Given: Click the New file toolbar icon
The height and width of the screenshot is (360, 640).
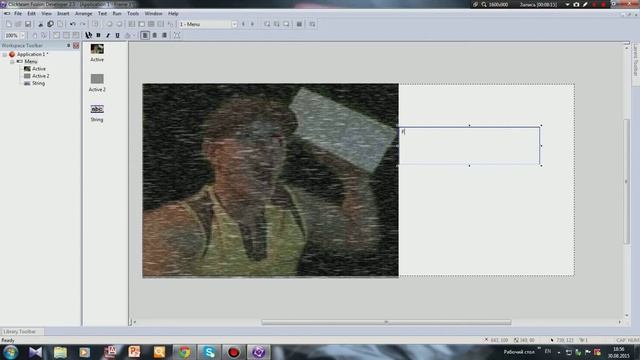Looking at the screenshot, I should click(x=9, y=24).
